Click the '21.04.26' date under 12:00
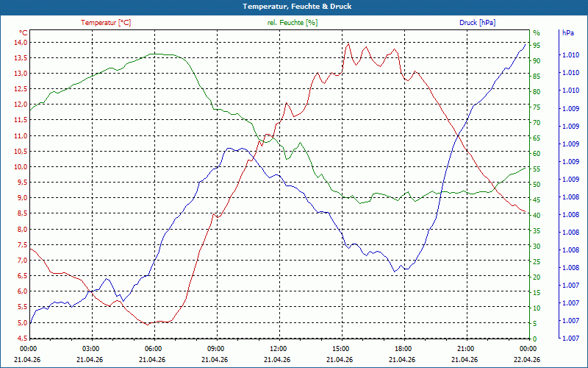The width and height of the screenshot is (588, 368). [x=277, y=359]
